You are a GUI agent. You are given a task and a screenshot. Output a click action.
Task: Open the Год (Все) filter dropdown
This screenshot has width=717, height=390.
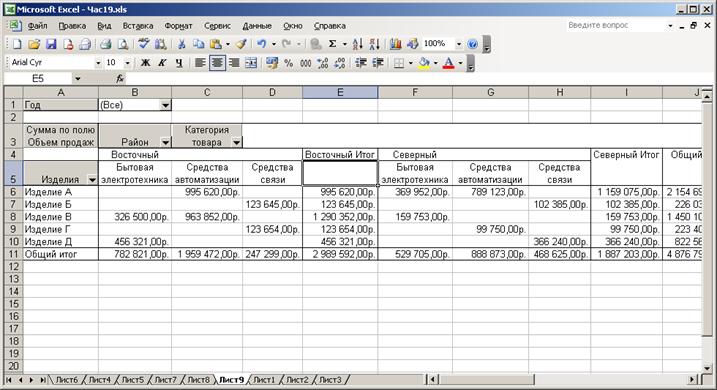click(165, 105)
